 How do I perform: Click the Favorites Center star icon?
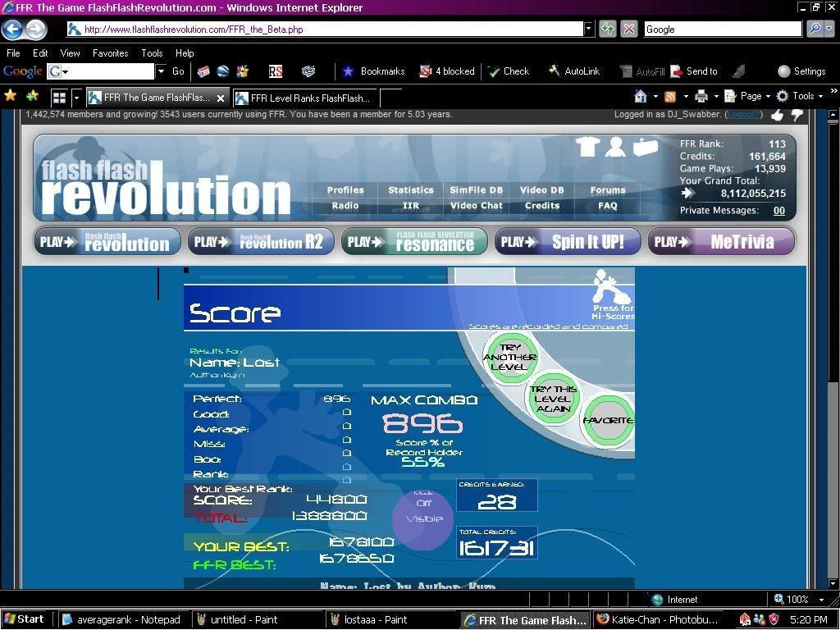click(x=11, y=97)
